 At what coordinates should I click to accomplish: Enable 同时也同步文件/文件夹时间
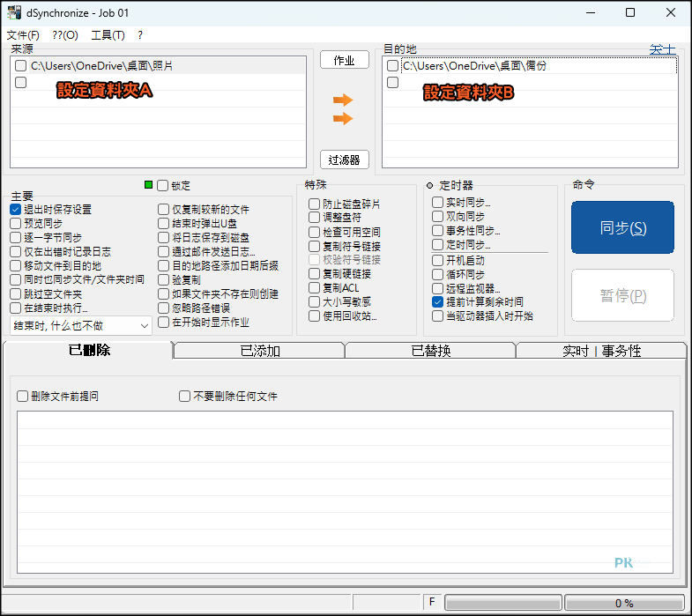click(16, 279)
